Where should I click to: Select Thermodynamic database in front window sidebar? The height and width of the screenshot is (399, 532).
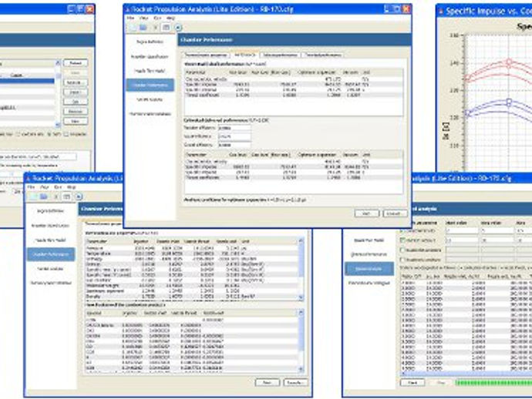tap(150, 114)
